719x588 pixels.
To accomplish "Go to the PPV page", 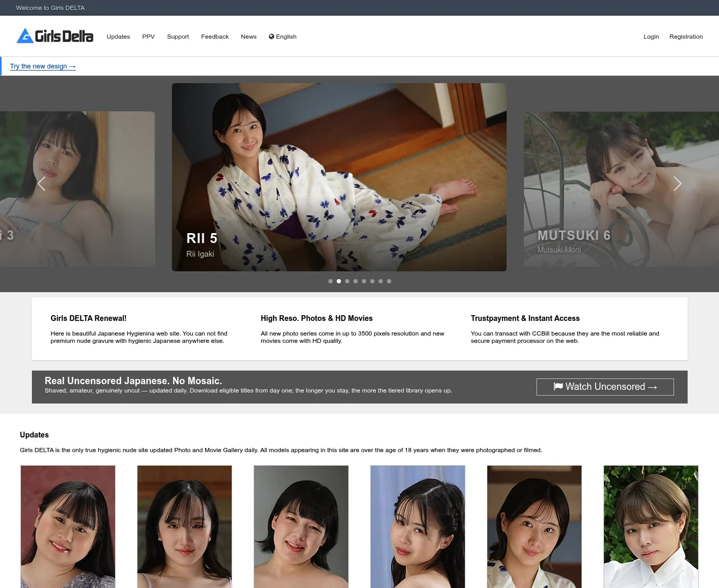I will [x=149, y=37].
